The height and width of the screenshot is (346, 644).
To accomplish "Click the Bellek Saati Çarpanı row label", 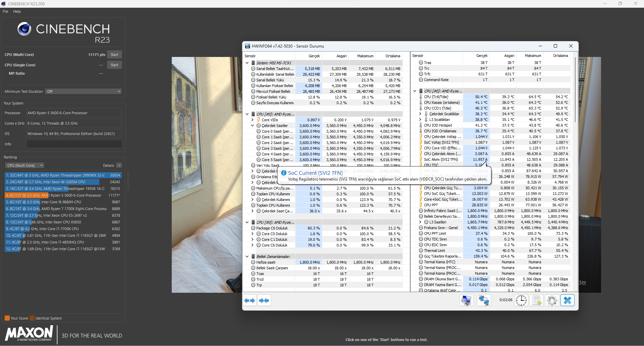I will click(x=272, y=268).
